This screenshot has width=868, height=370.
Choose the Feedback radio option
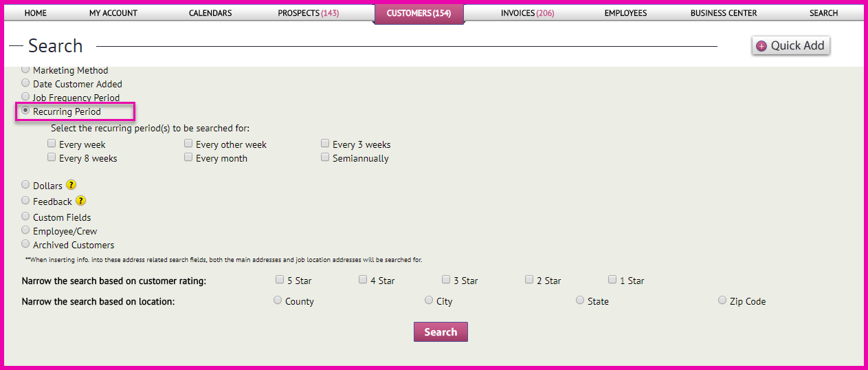point(25,200)
